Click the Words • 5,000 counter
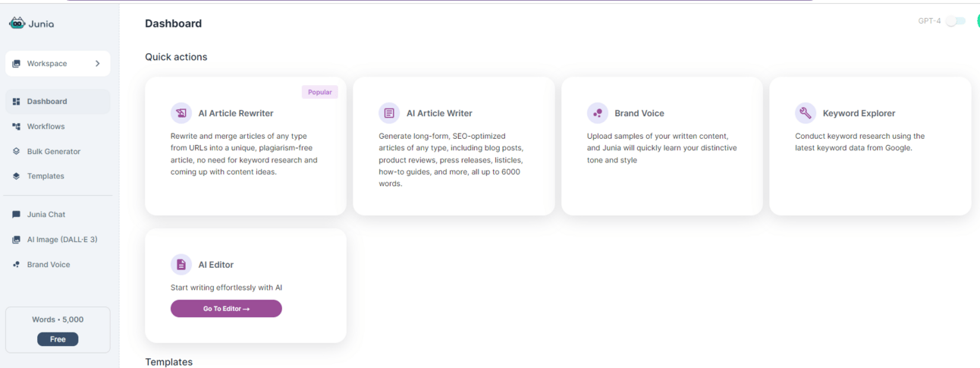 (x=58, y=320)
